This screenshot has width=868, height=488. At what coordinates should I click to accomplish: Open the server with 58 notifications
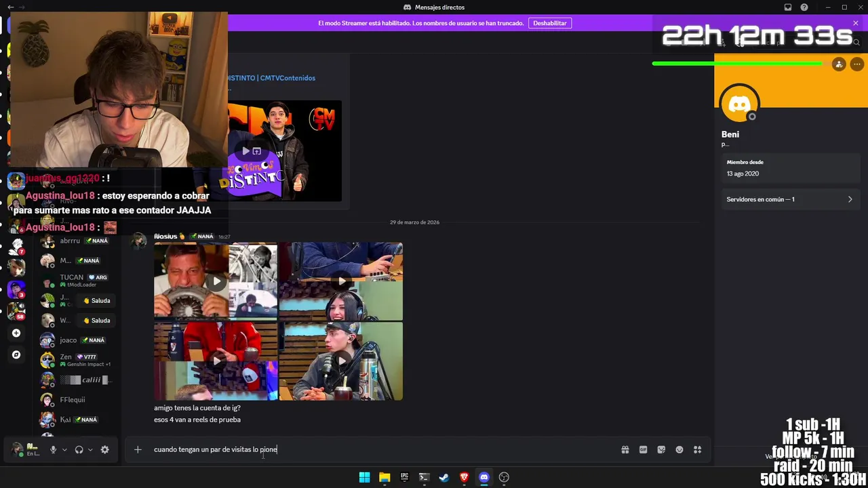click(x=16, y=311)
